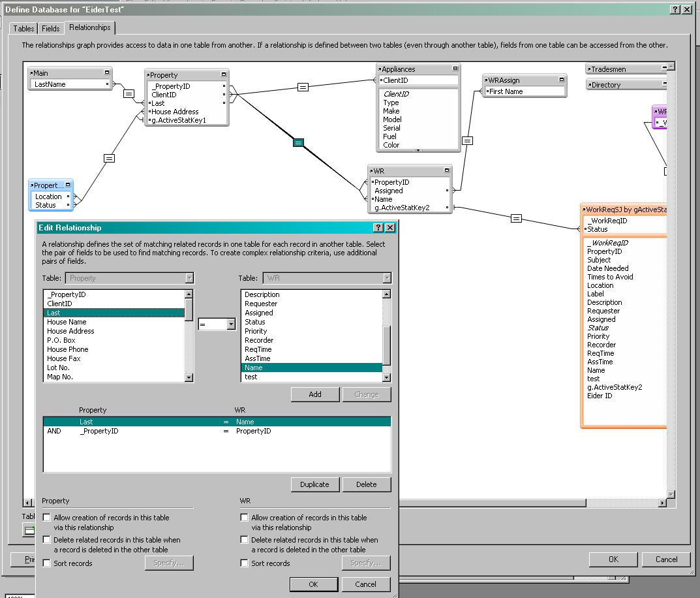The width and height of the screenshot is (700, 598).
Task: Collapse the Main table occurrence box
Action: [x=107, y=73]
